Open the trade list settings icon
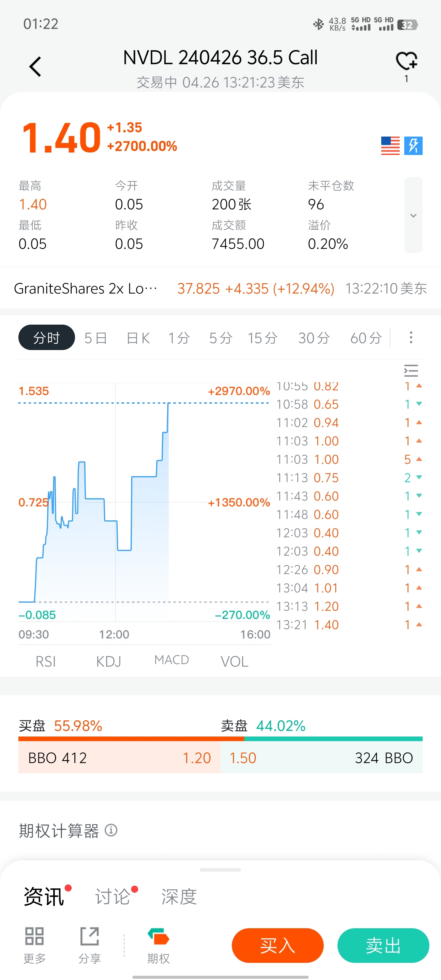This screenshot has height=980, width=441. tap(411, 371)
